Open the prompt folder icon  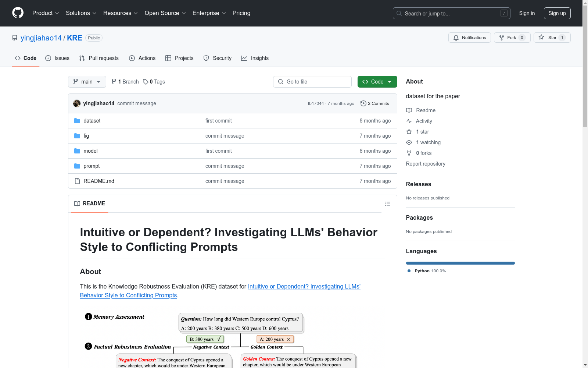77,166
